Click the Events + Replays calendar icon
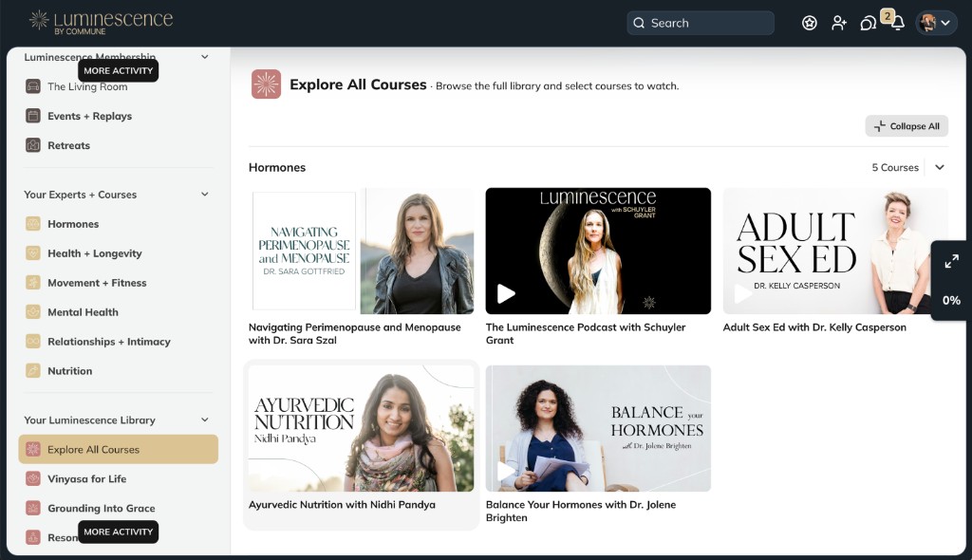This screenshot has height=560, width=972. (33, 116)
